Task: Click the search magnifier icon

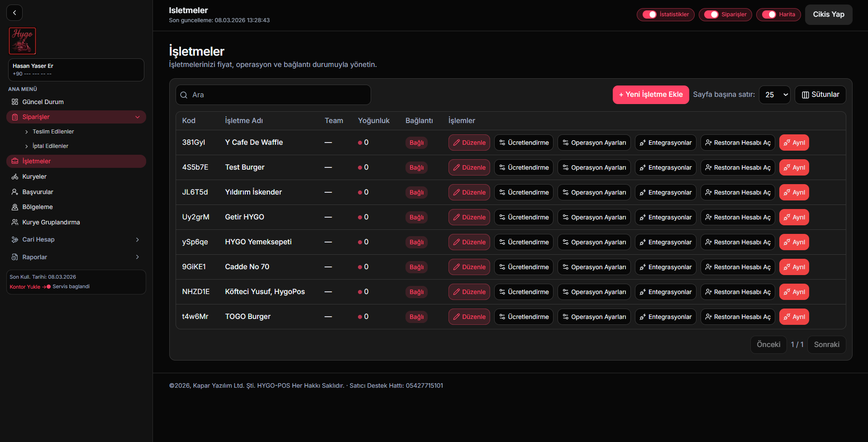Action: pyautogui.click(x=184, y=95)
